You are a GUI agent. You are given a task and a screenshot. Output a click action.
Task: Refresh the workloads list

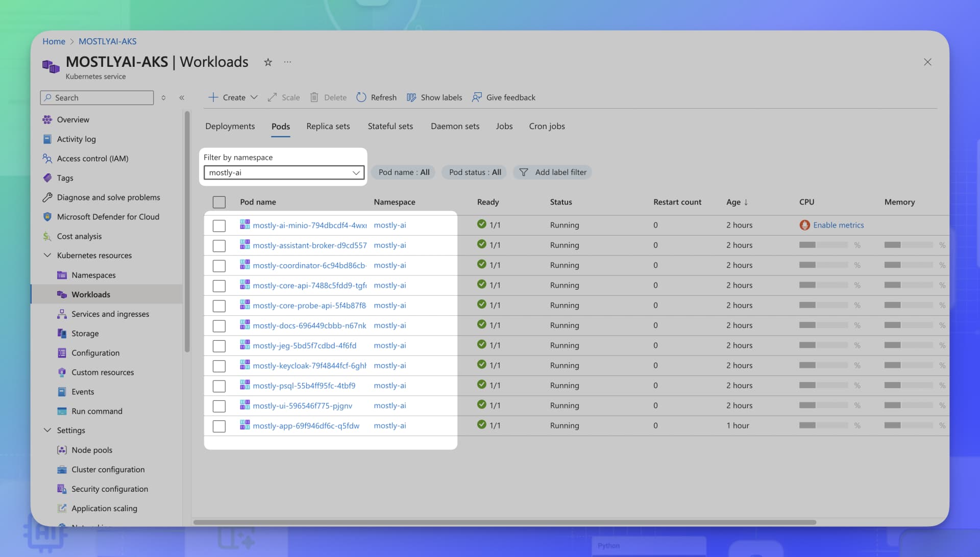376,97
